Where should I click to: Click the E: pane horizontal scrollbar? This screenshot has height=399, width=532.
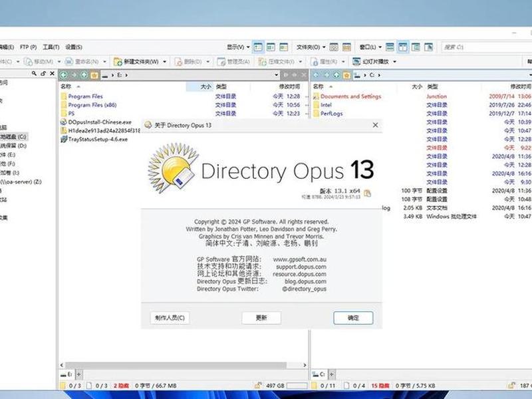(176, 365)
